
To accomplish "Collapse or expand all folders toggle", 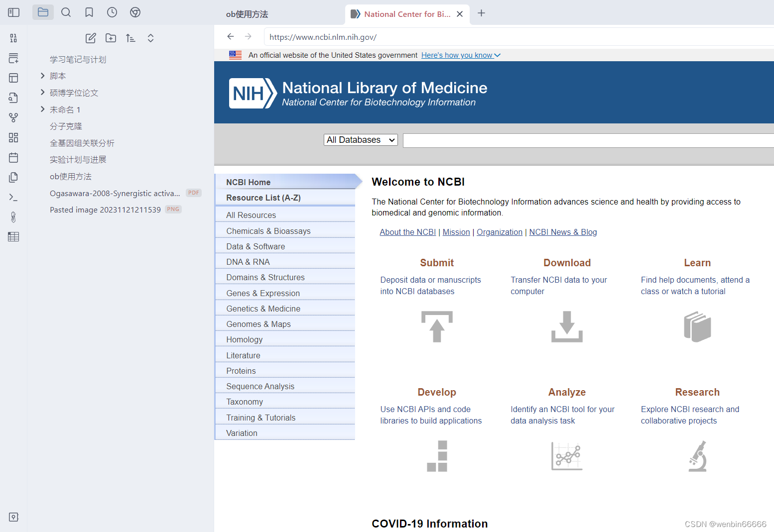I will [x=150, y=38].
